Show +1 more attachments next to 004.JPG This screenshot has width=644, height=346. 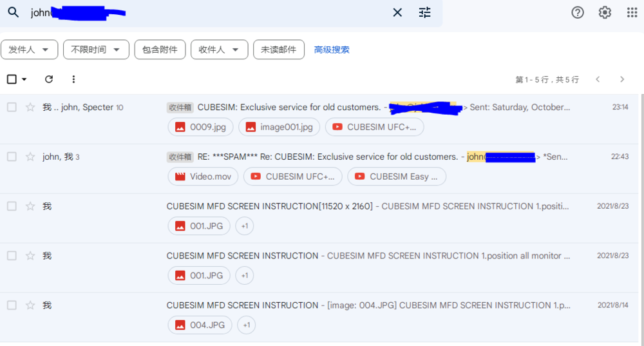point(247,325)
